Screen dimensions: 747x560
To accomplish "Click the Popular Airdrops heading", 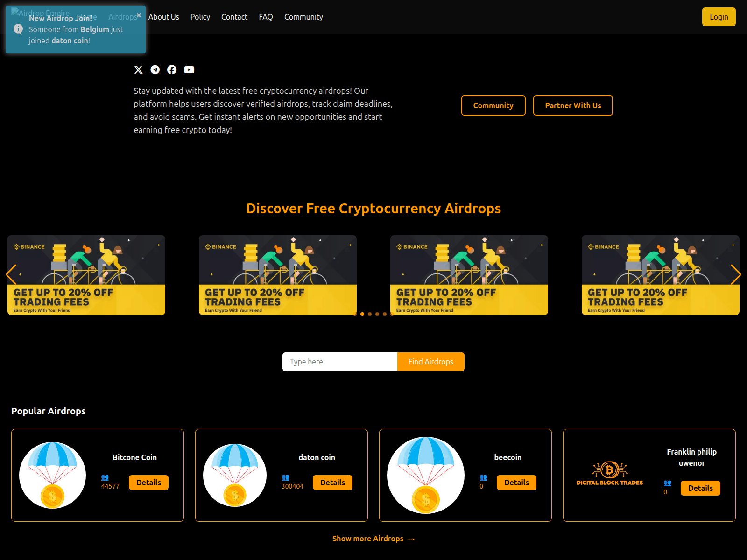I will [49, 411].
